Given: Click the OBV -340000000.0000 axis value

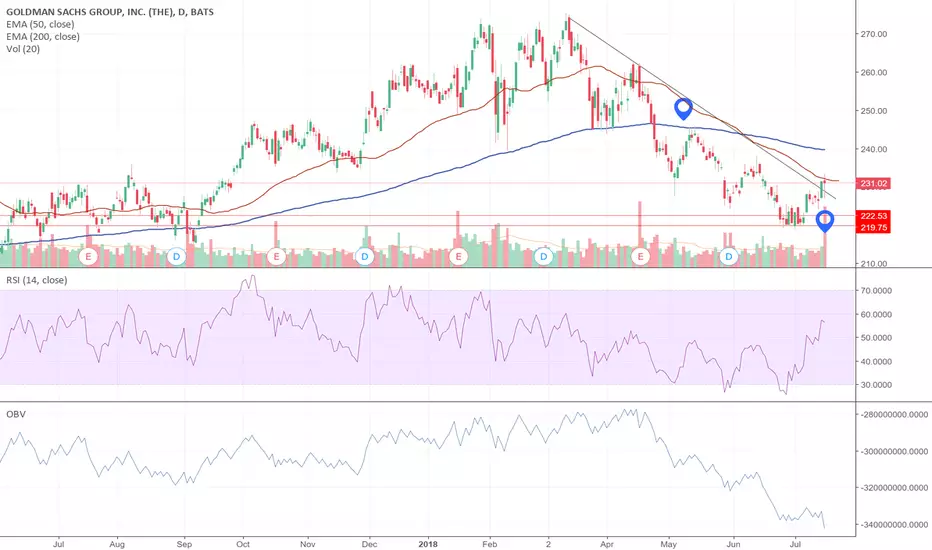Looking at the screenshot, I should [894, 525].
